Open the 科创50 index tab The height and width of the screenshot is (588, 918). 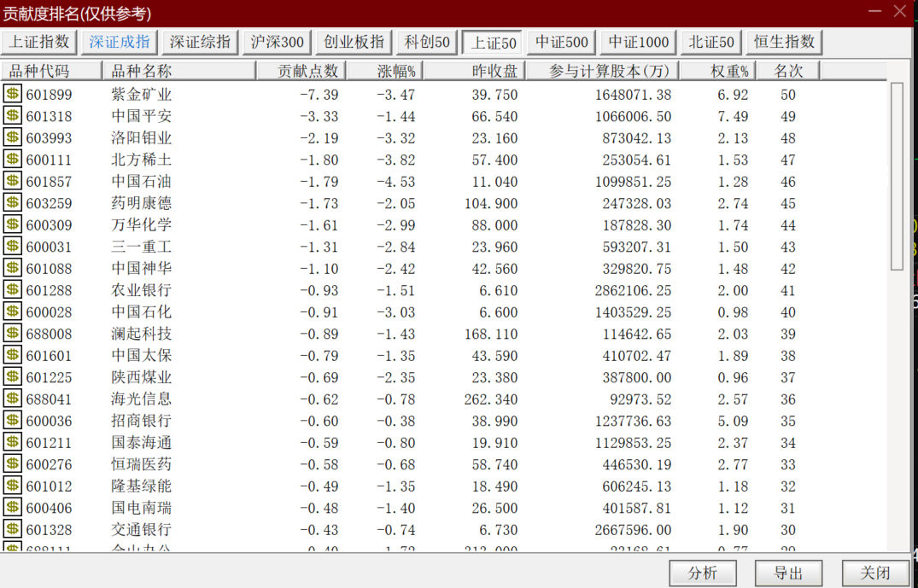(x=427, y=42)
